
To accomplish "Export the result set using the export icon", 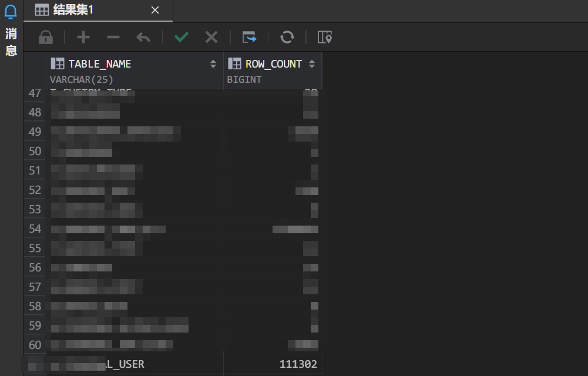I will click(x=250, y=38).
